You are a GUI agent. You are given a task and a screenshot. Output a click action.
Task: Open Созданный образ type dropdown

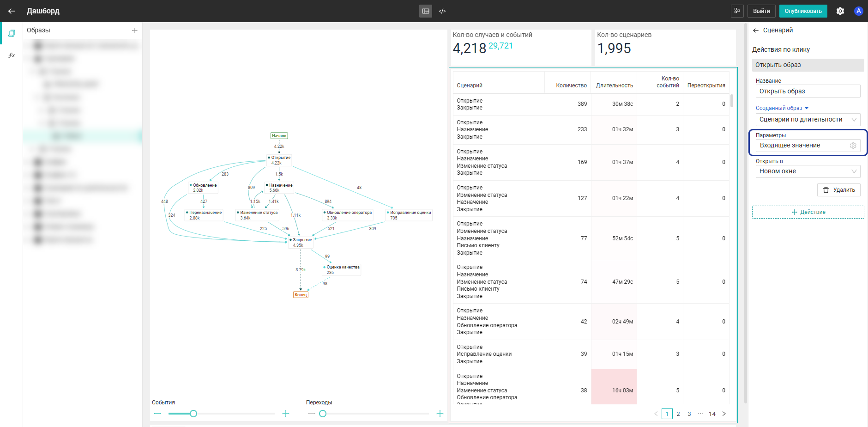782,108
